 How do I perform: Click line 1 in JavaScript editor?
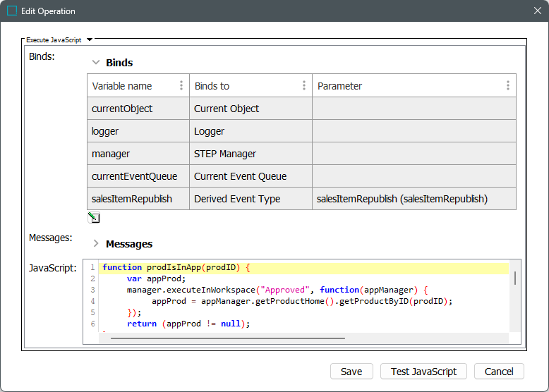(303, 268)
